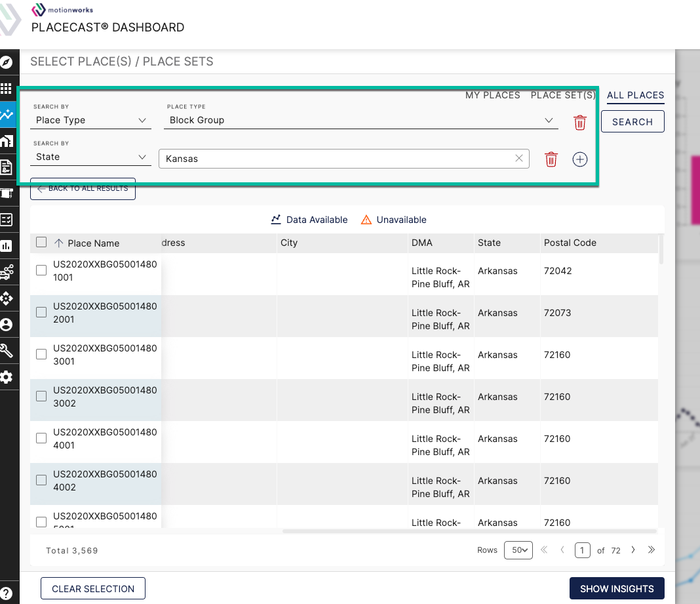Delete the State filter row
700x604 pixels.
pyautogui.click(x=551, y=159)
